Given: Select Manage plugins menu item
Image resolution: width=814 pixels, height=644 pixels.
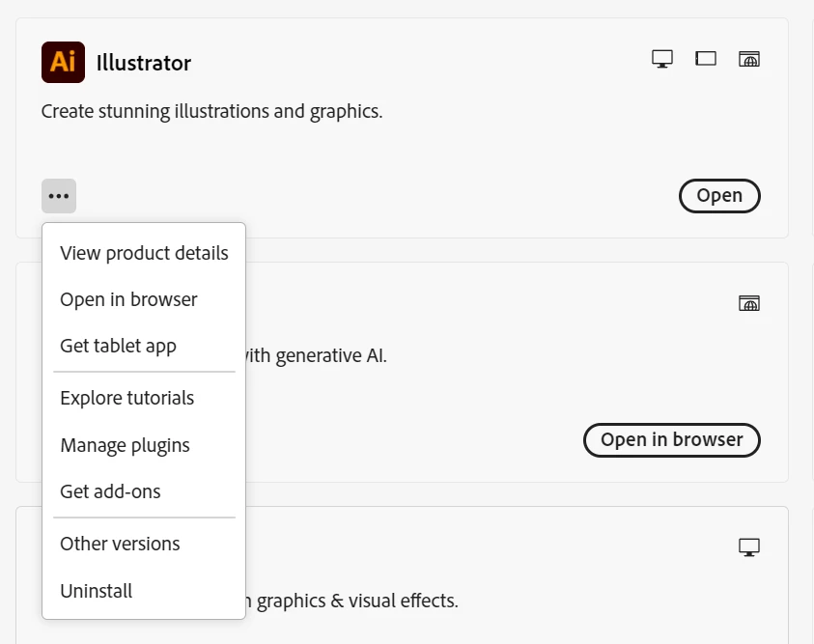Looking at the screenshot, I should 144,445.
